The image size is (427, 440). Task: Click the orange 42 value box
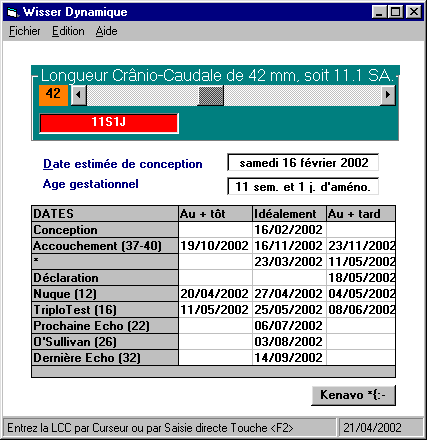[x=53, y=95]
